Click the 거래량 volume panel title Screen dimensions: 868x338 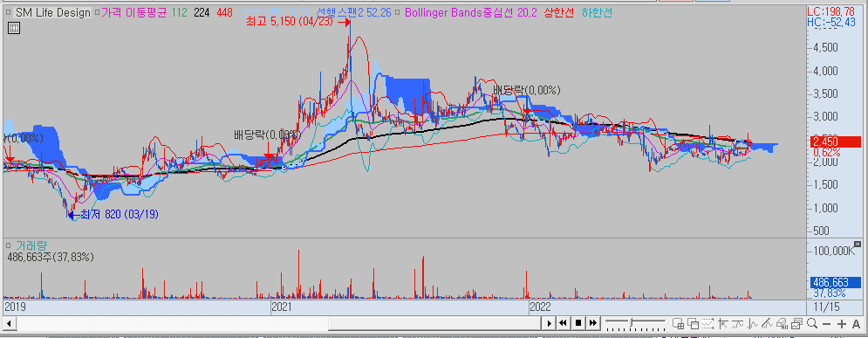pyautogui.click(x=31, y=245)
